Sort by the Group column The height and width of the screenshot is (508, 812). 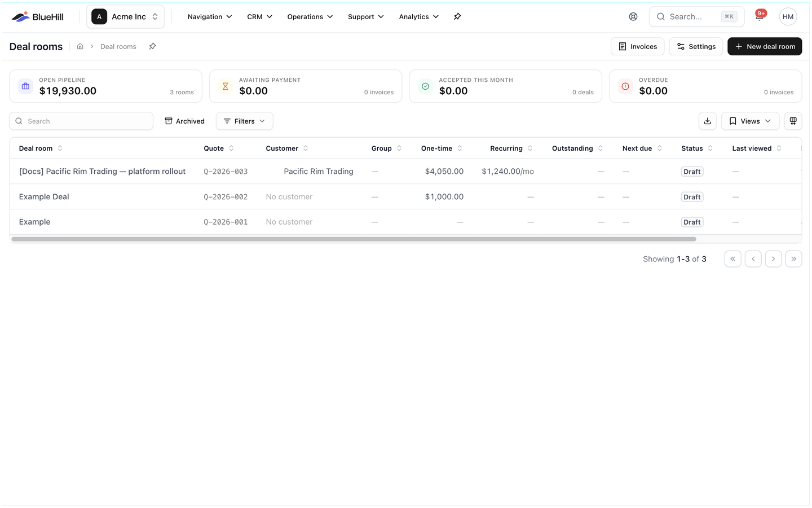pos(386,148)
